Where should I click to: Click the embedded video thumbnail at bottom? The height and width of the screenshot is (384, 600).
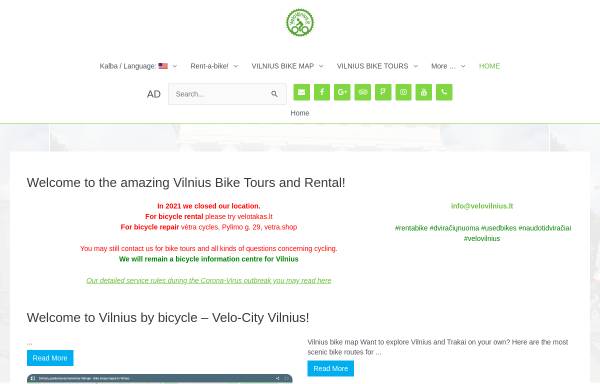[x=160, y=379]
